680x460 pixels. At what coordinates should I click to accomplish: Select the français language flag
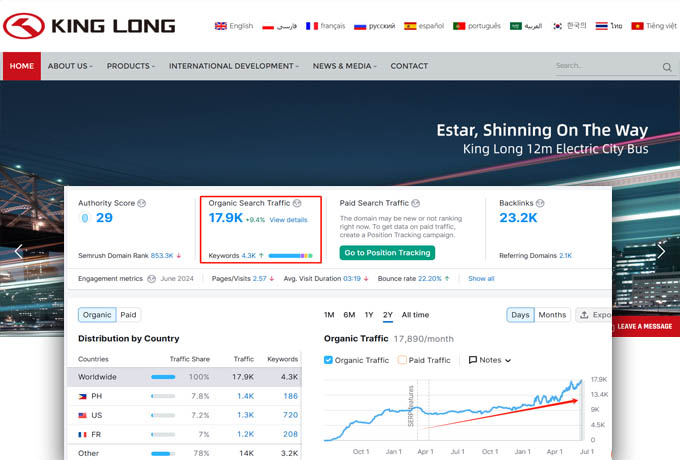312,26
